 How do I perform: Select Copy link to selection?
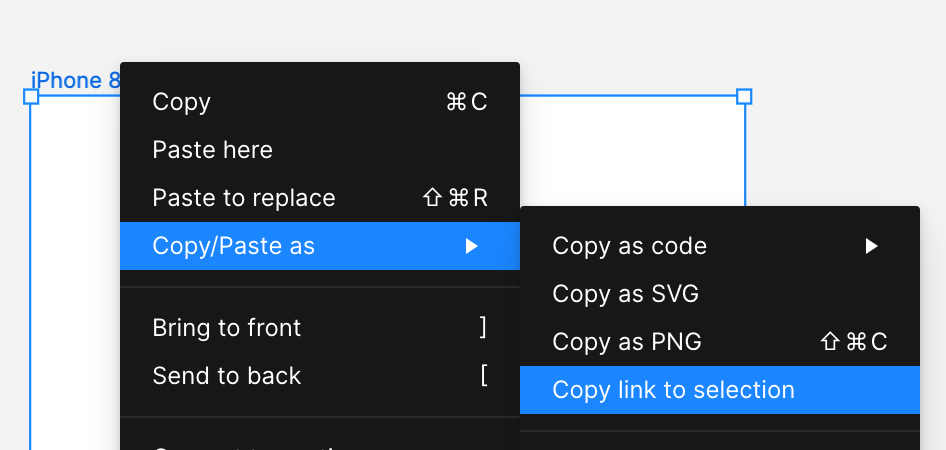673,390
